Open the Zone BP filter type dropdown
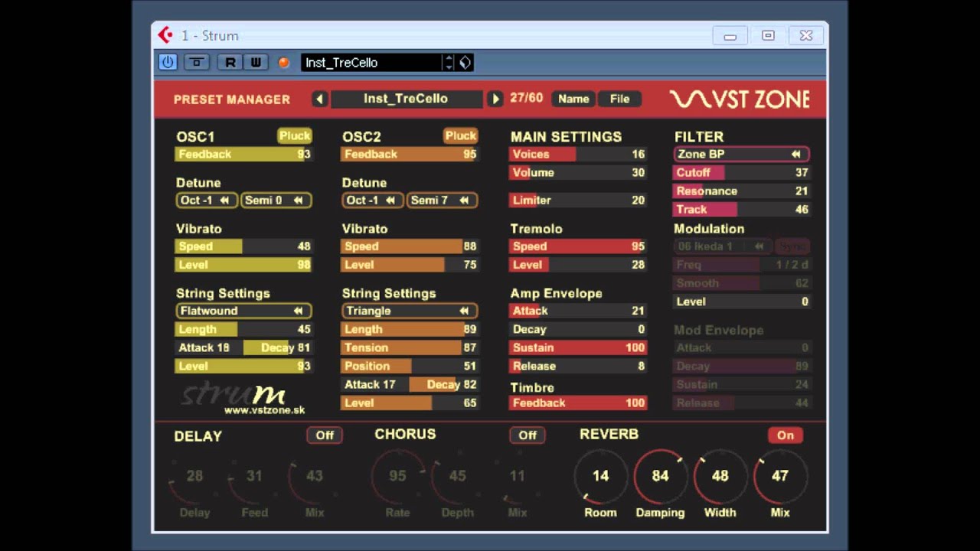The height and width of the screenshot is (551, 980). (x=742, y=154)
